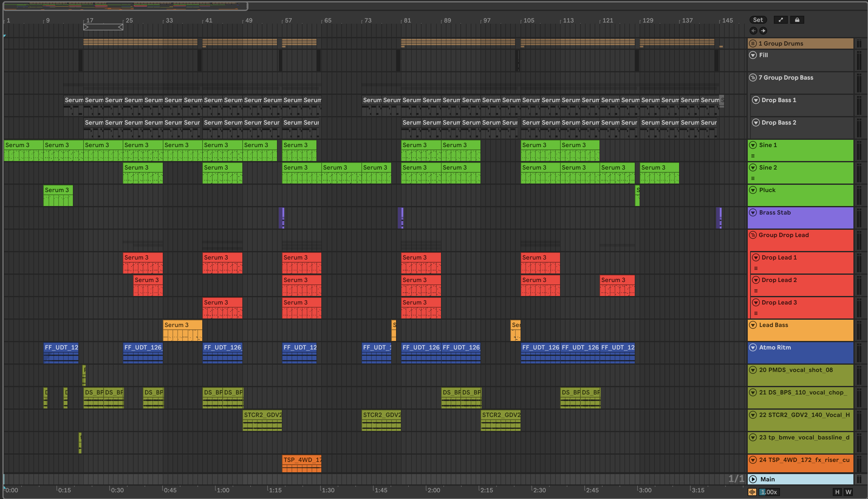
Task: Collapse the Lead Bass track
Action: [753, 325]
